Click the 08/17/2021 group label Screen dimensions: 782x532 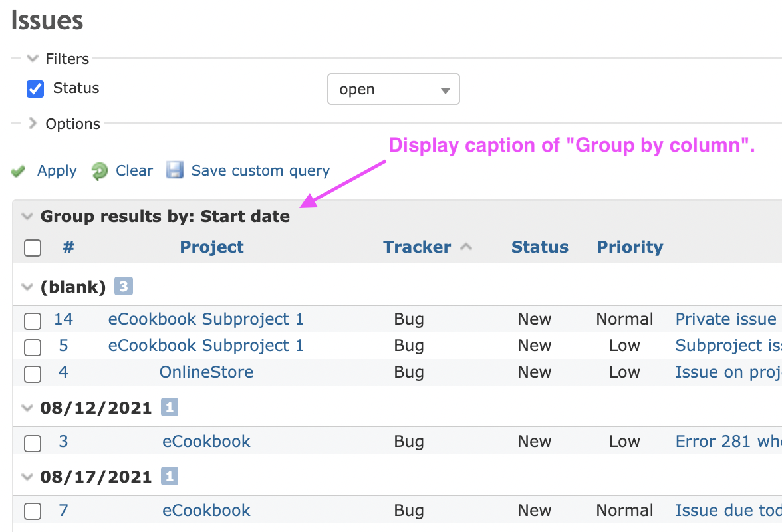pyautogui.click(x=96, y=477)
